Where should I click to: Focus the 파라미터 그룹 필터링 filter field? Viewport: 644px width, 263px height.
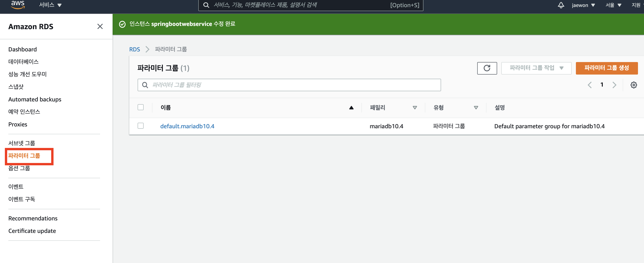pyautogui.click(x=293, y=85)
